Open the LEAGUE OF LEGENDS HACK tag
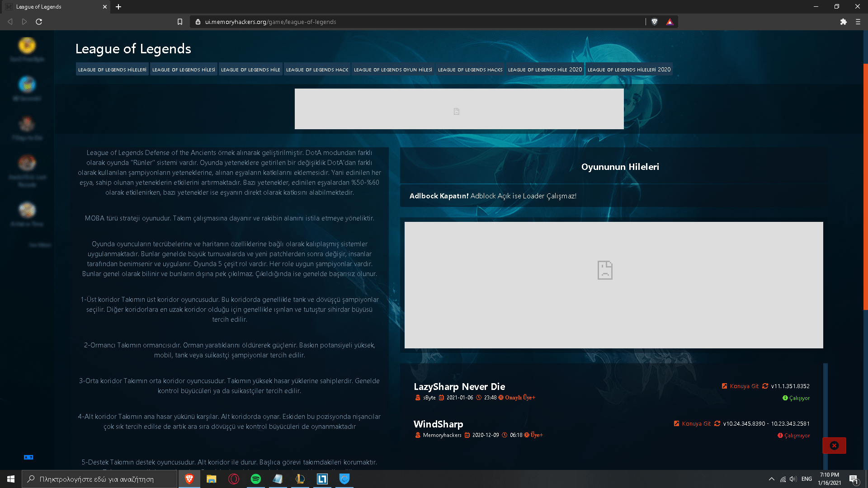 click(317, 70)
